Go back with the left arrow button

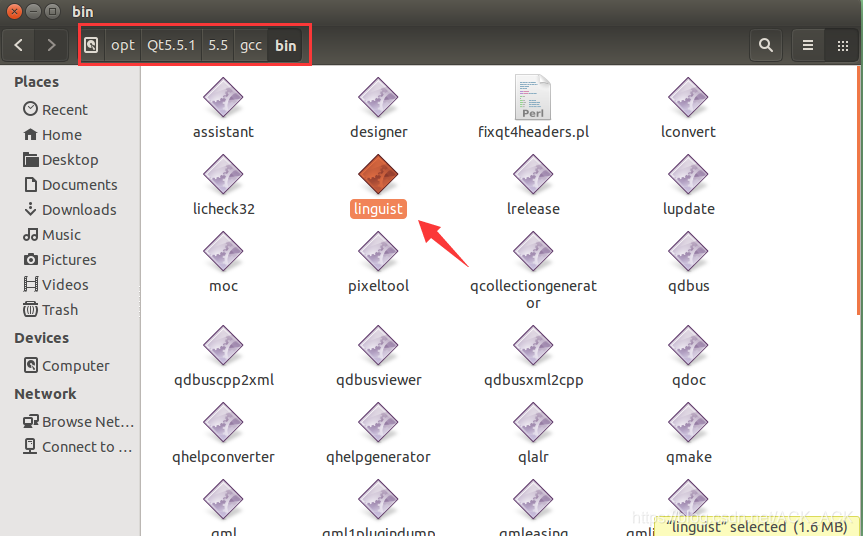point(18,45)
